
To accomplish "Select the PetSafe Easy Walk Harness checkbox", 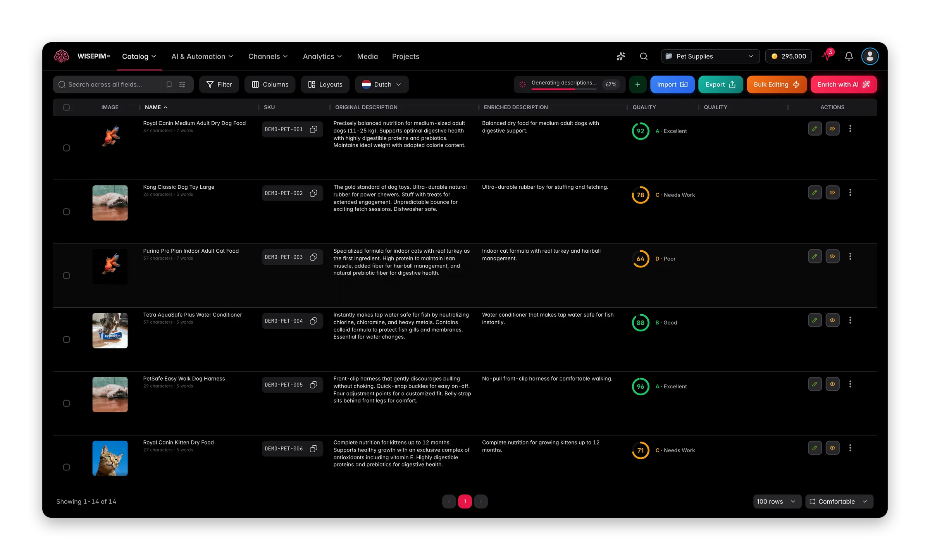I will click(66, 403).
